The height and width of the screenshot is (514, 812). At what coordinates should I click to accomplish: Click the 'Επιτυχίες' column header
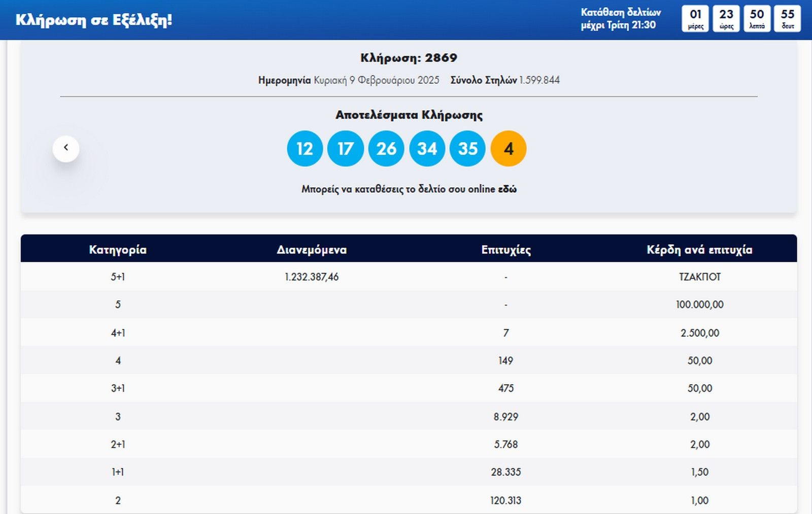coord(506,250)
